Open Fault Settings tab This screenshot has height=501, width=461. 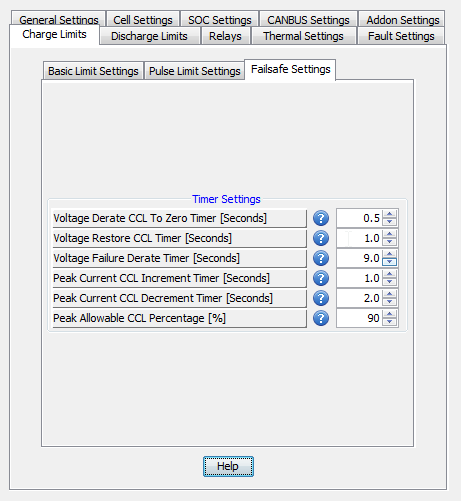pyautogui.click(x=401, y=36)
